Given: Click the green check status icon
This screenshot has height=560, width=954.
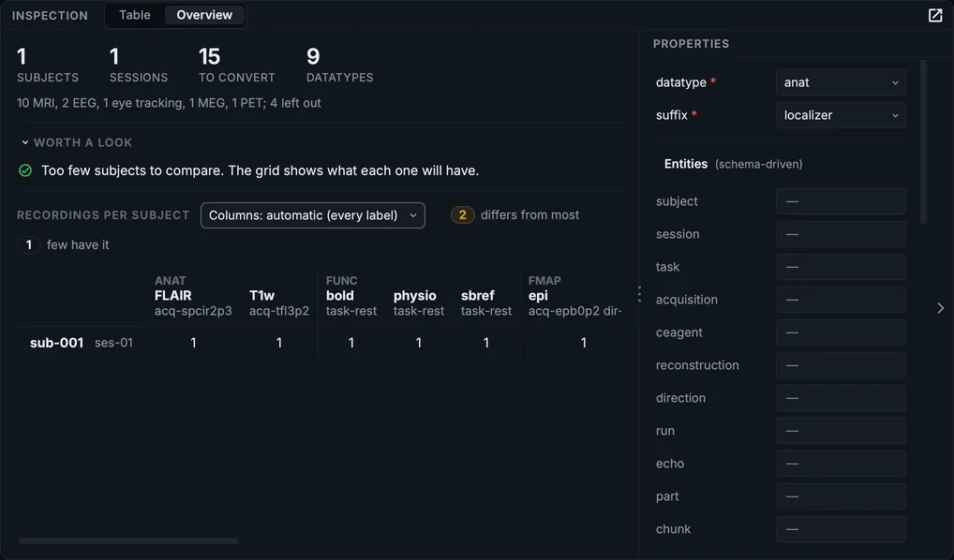Looking at the screenshot, I should [x=25, y=170].
